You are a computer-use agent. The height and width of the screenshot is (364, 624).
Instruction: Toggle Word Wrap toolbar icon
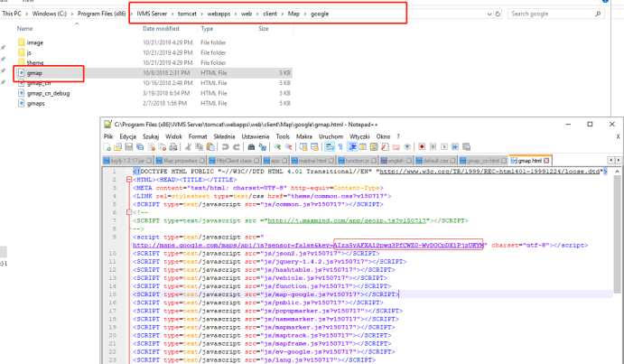pyautogui.click(x=330, y=147)
